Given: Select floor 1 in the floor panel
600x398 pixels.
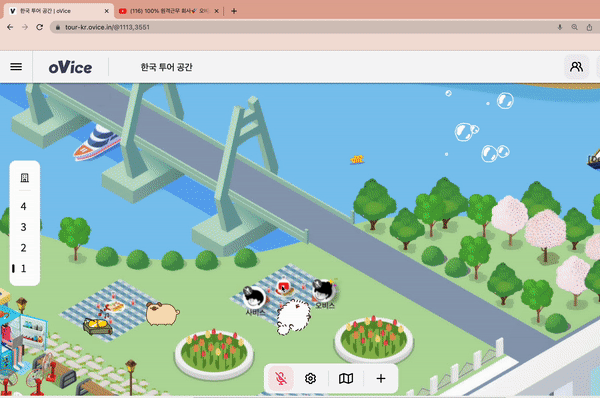Looking at the screenshot, I should [x=23, y=269].
